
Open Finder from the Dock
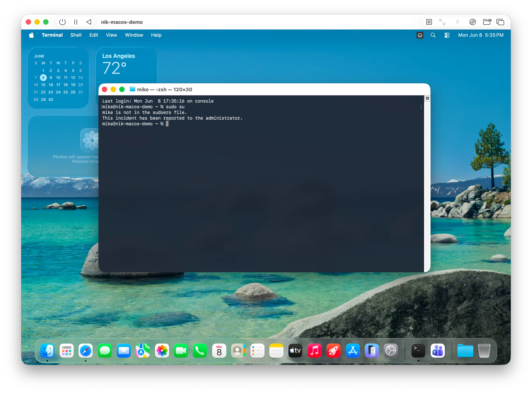pos(47,350)
